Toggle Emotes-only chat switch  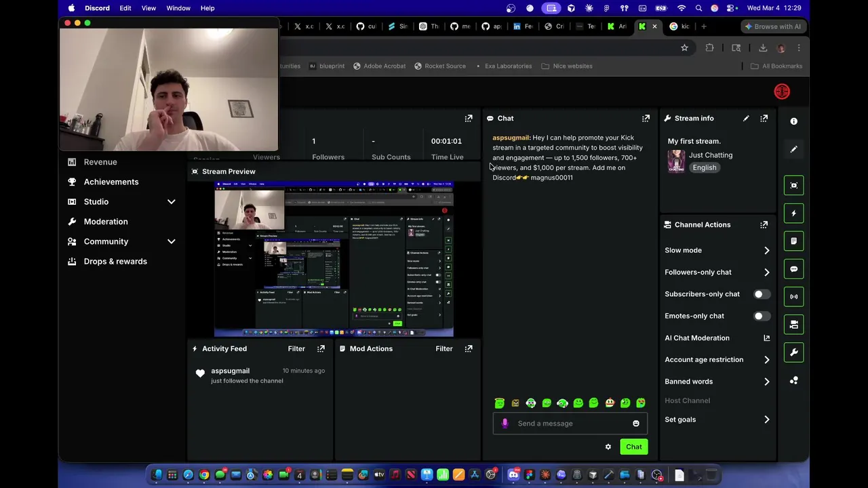click(762, 316)
